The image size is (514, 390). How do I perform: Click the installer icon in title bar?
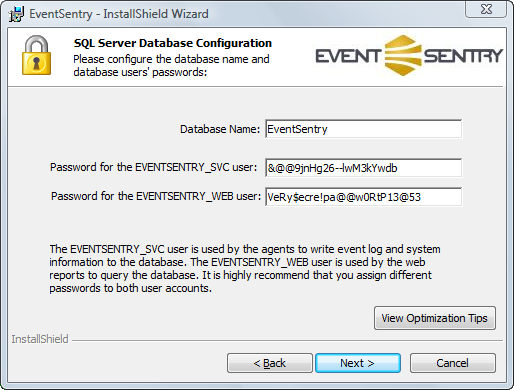tap(16, 14)
